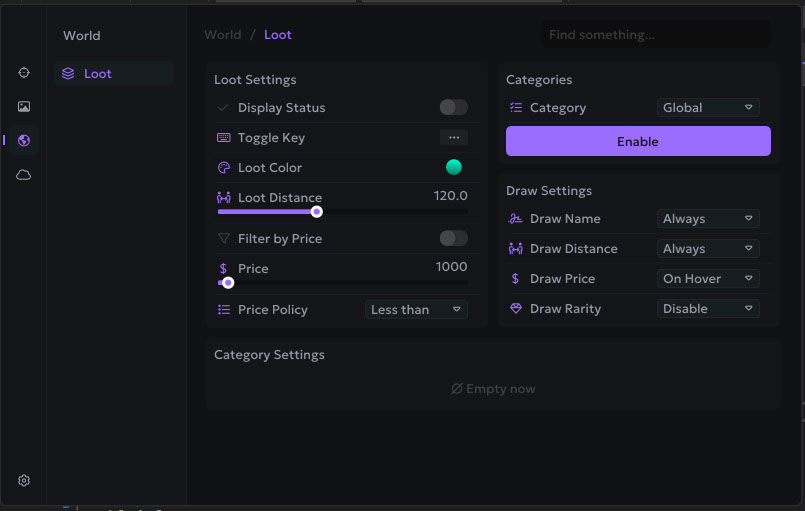The image size is (805, 511).
Task: Expand the Category Global dropdown
Action: click(x=708, y=108)
